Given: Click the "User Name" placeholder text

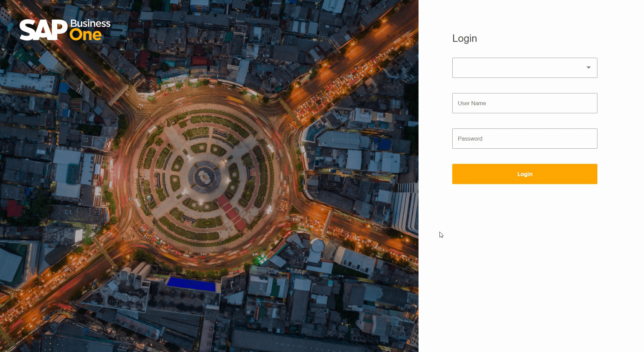Looking at the screenshot, I should 472,104.
